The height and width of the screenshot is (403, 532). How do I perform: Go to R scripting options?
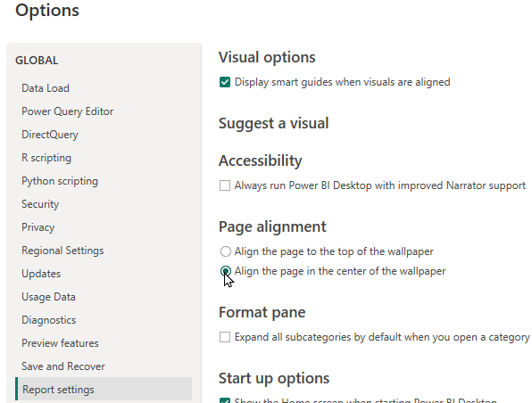[46, 158]
